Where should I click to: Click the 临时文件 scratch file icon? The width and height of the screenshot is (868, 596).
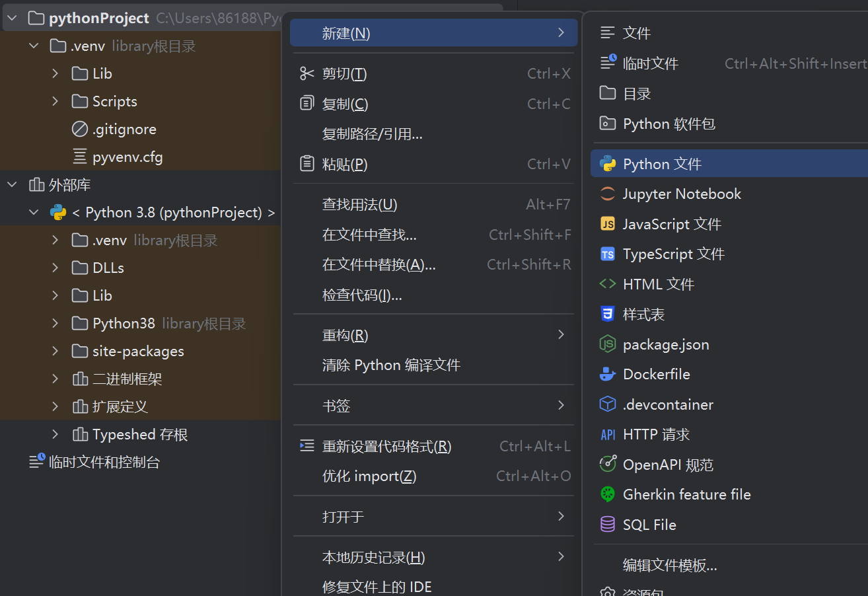click(608, 63)
